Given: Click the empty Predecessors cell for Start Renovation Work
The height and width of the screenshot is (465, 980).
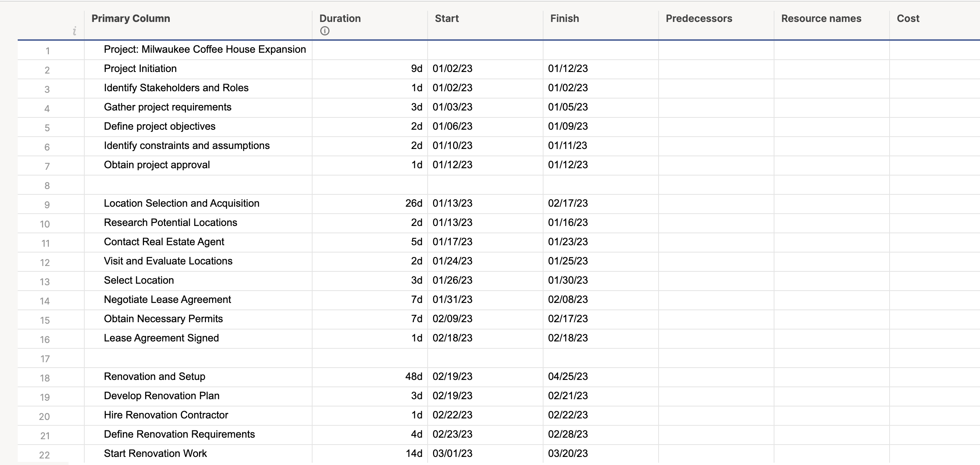Looking at the screenshot, I should click(716, 453).
